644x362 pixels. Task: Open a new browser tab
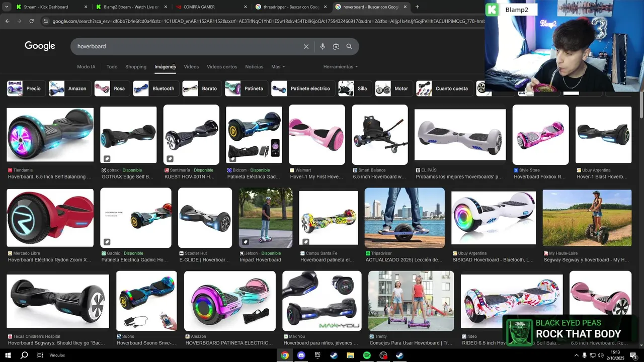click(417, 7)
